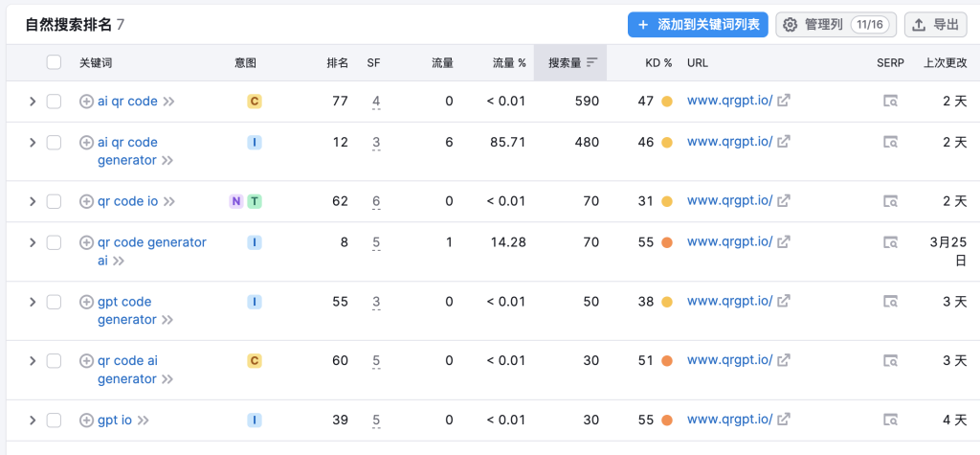Check the checkbox for "ai qr code" row

coord(54,102)
